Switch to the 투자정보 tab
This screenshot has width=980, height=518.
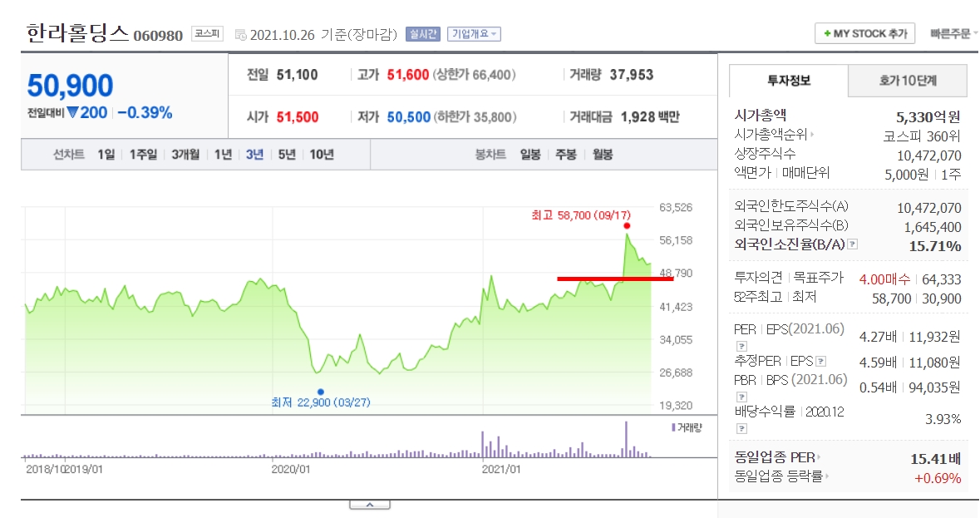(789, 80)
